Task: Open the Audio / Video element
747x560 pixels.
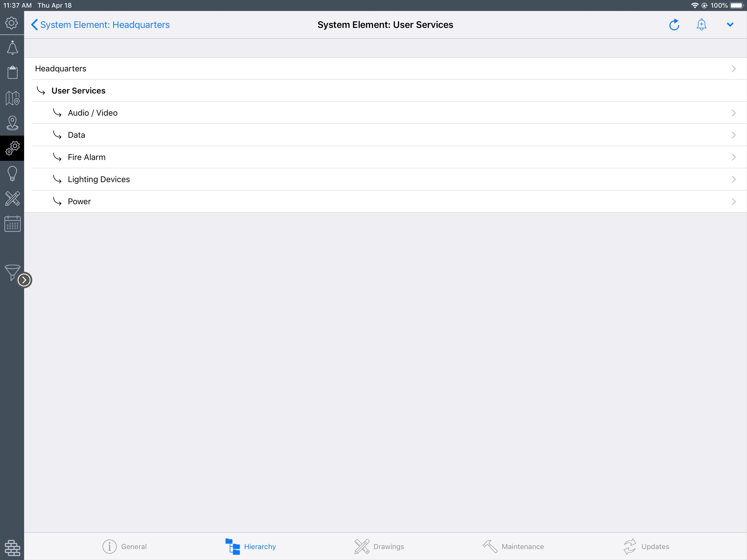Action: (385, 113)
